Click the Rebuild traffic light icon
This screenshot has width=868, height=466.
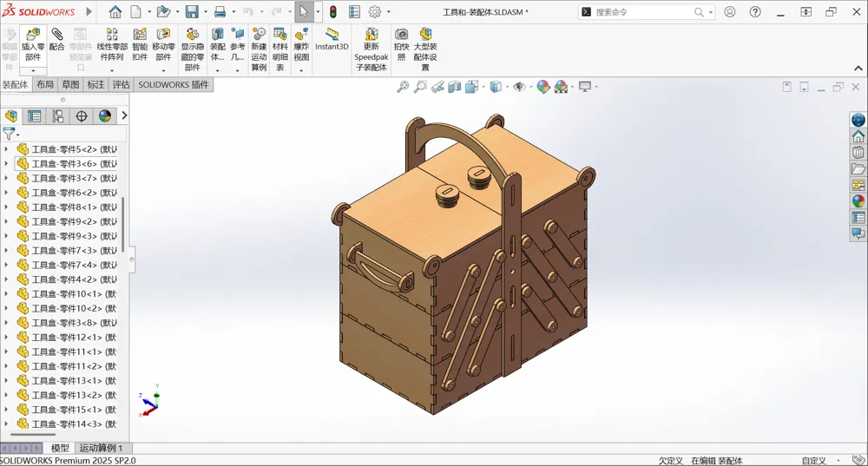click(333, 11)
